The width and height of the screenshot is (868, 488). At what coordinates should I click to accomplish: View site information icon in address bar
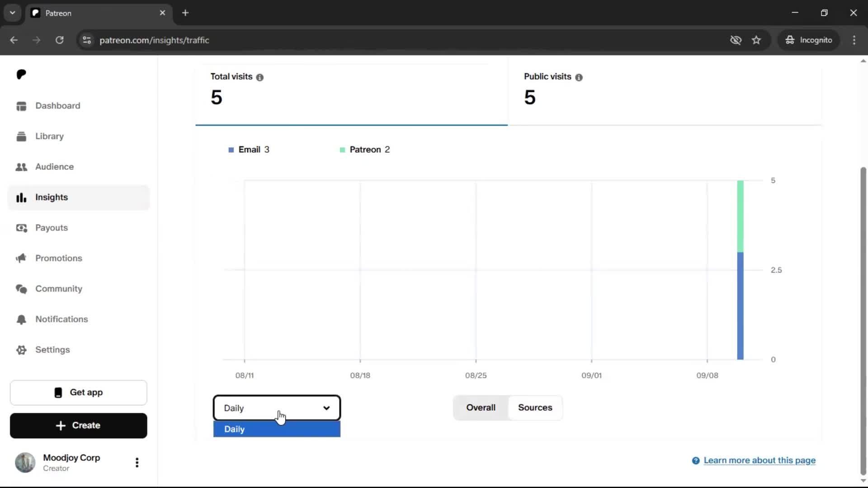[x=87, y=40]
